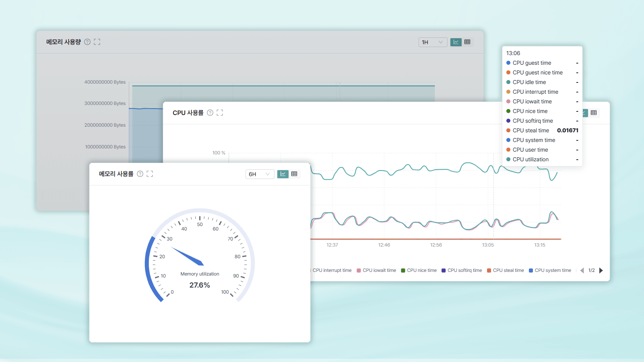This screenshot has width=644, height=362.
Task: Expand the 메모리 사용률 panel to fullscreen
Action: click(x=150, y=174)
